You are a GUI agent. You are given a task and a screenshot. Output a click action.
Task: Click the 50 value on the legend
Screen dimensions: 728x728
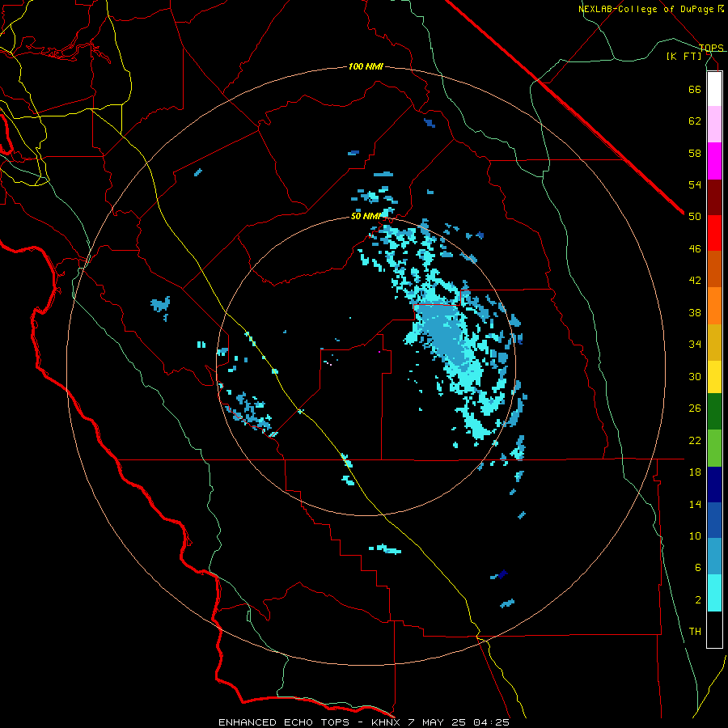point(695,217)
